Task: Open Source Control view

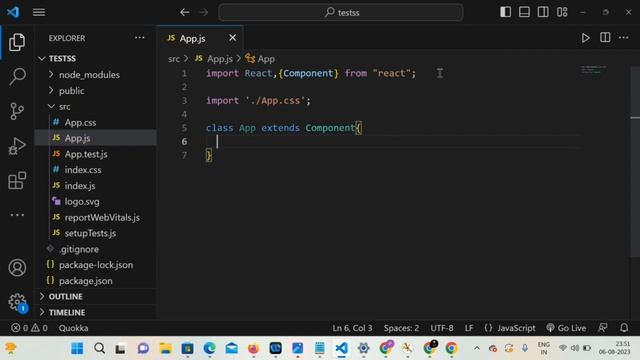Action: 17,111
